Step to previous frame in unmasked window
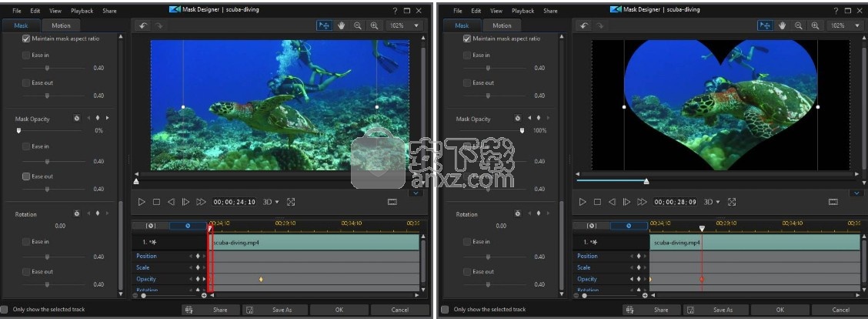868x319 pixels. [x=171, y=202]
